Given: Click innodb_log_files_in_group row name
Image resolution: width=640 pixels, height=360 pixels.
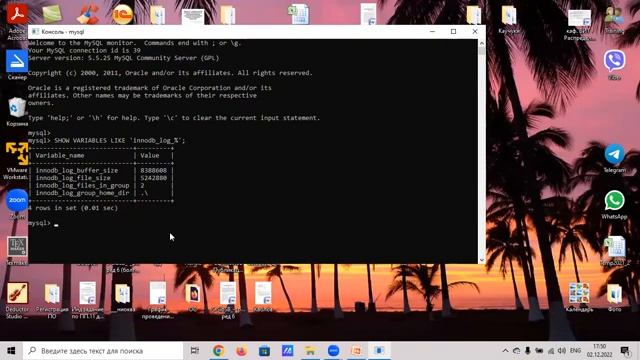Looking at the screenshot, I should coord(82,185).
